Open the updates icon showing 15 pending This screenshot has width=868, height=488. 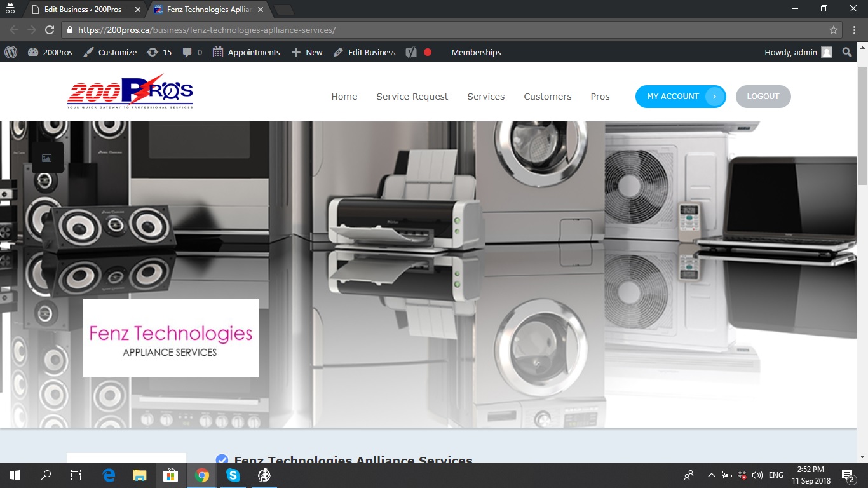pyautogui.click(x=153, y=52)
